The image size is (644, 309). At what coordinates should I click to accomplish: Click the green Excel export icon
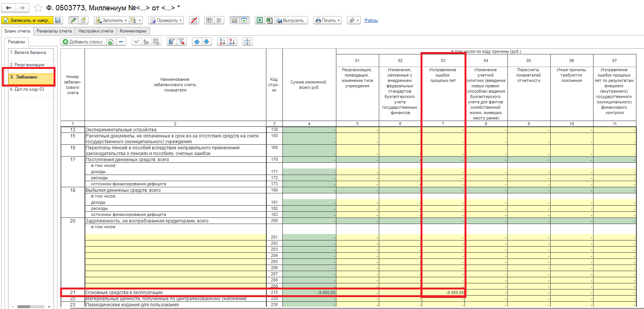[x=260, y=20]
